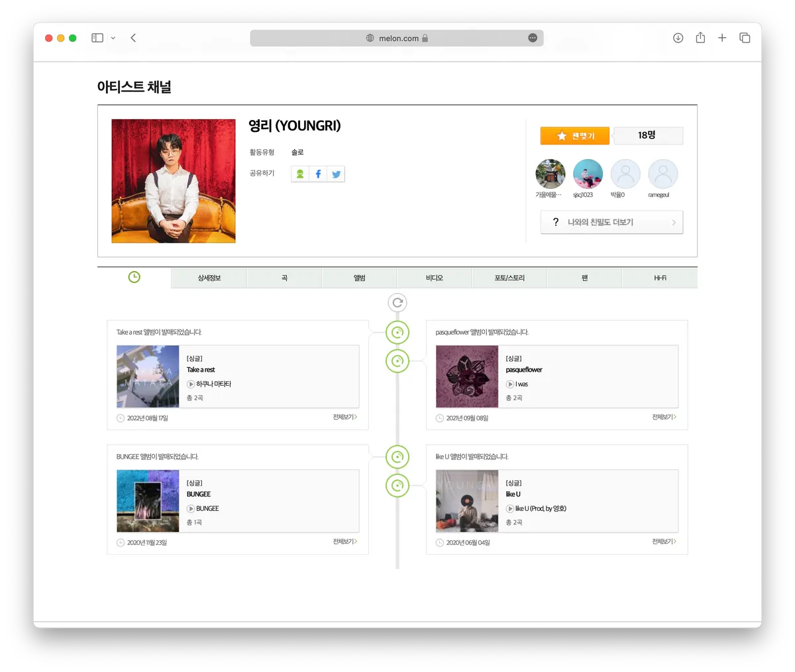Share the artist on Twitter
The height and width of the screenshot is (672, 795).
point(337,174)
